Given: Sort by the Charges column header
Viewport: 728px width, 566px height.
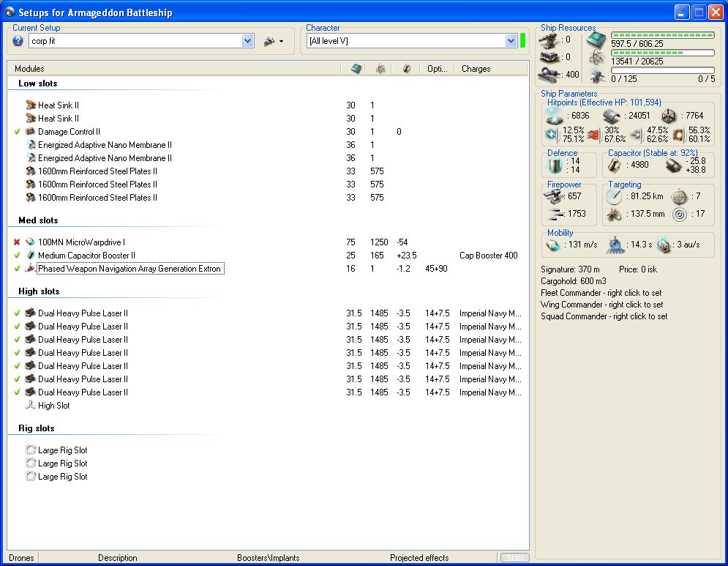Looking at the screenshot, I should pos(476,69).
